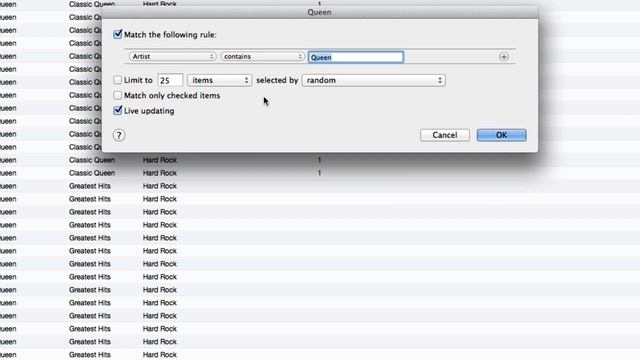The height and width of the screenshot is (360, 640).
Task: Open the items unit dropdown
Action: click(220, 80)
